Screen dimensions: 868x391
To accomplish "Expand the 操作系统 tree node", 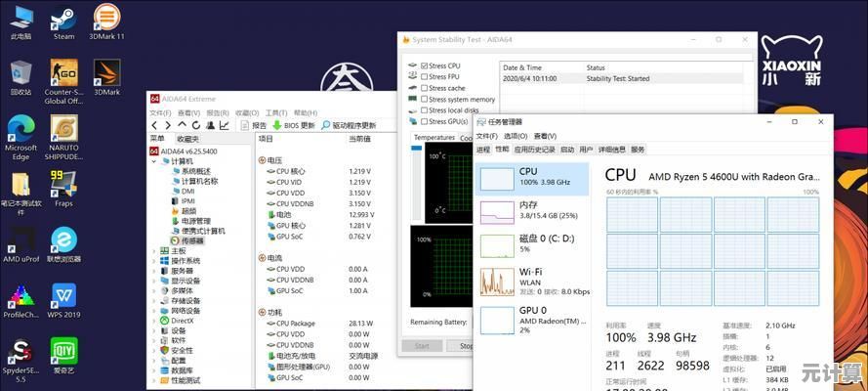I will (154, 261).
